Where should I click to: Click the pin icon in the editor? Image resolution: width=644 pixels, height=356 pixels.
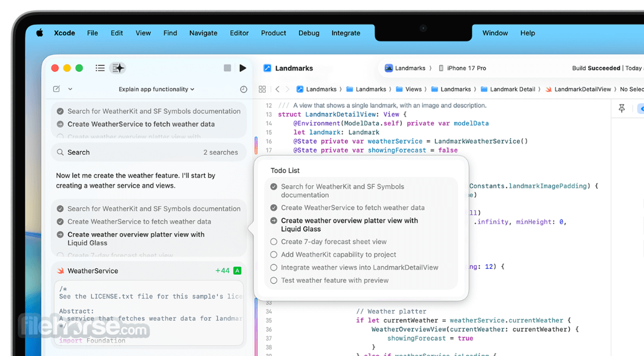click(622, 109)
